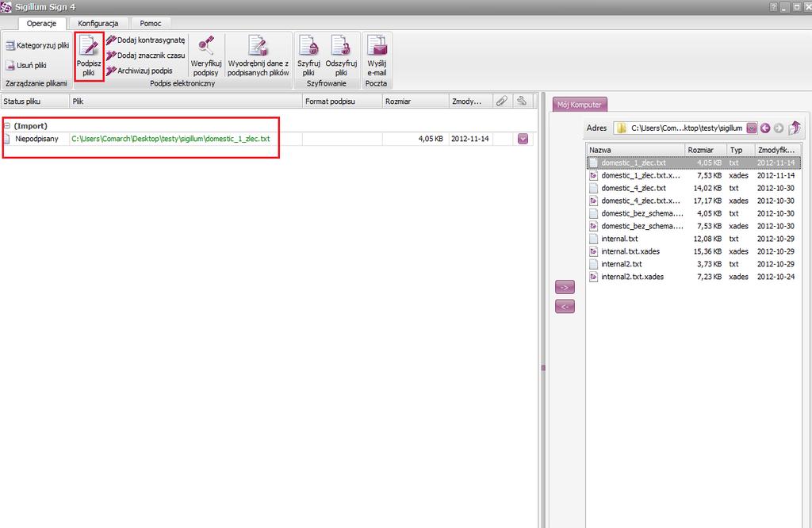This screenshot has height=528, width=812.
Task: Click Usuń pliki in the ribbon
Action: 26,65
